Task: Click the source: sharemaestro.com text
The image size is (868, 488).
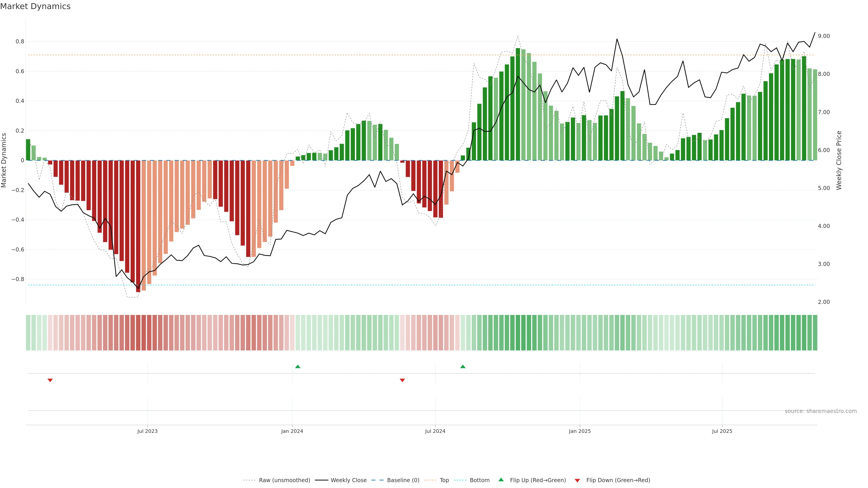Action: click(821, 411)
